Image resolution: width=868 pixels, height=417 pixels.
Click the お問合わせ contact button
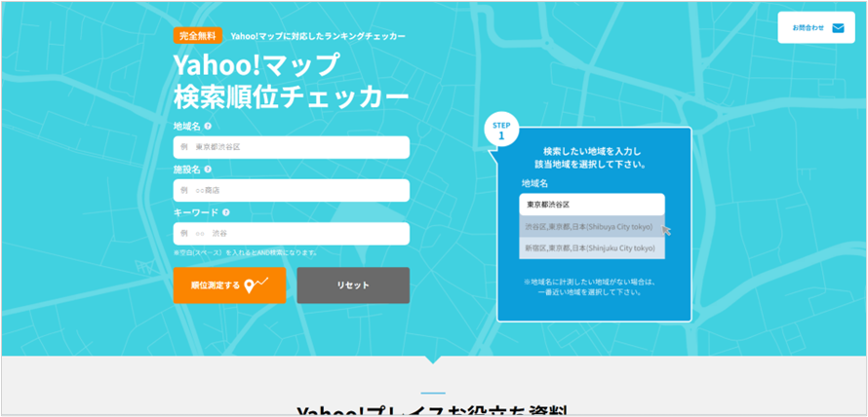pos(816,27)
